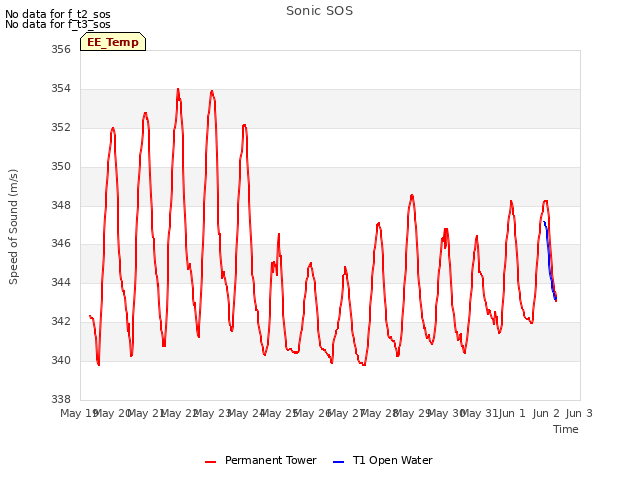Click the Time axis label
640x480 pixels.
[x=565, y=429]
